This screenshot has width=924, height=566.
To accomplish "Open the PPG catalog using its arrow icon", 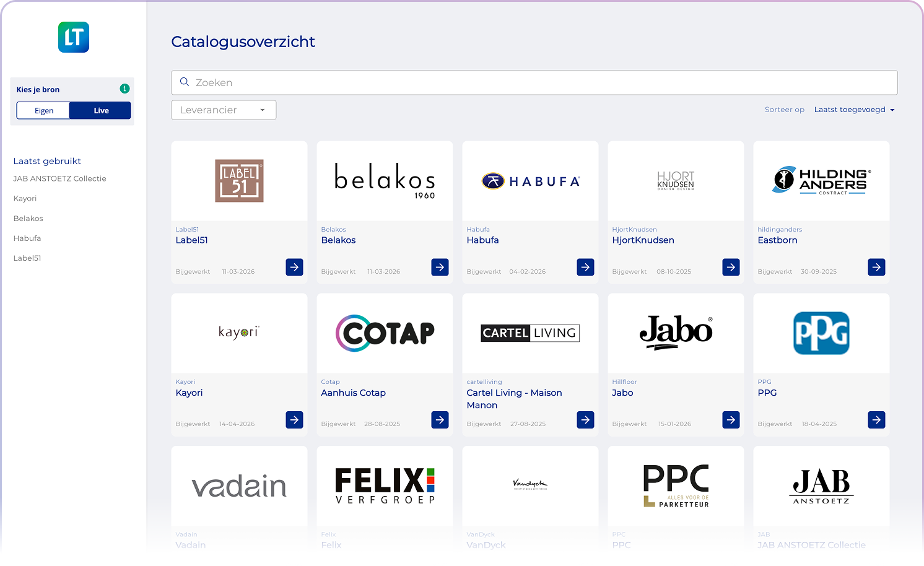I will click(x=876, y=420).
